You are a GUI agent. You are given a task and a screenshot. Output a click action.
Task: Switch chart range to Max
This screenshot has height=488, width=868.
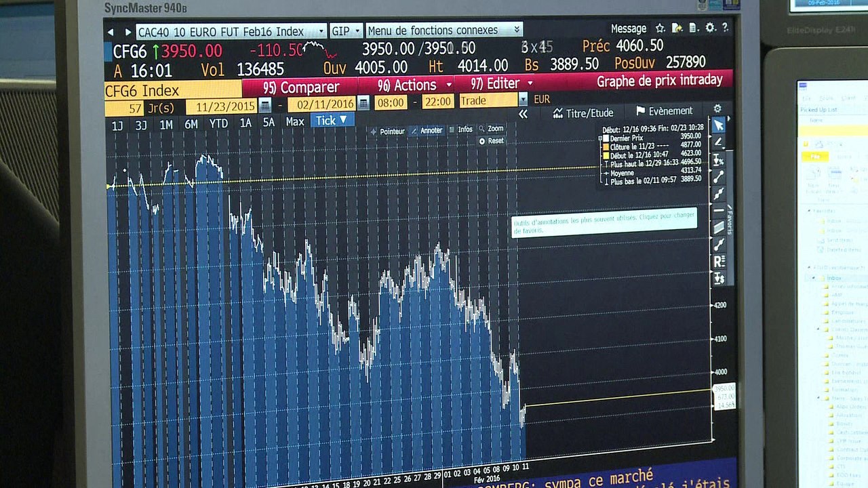point(295,122)
